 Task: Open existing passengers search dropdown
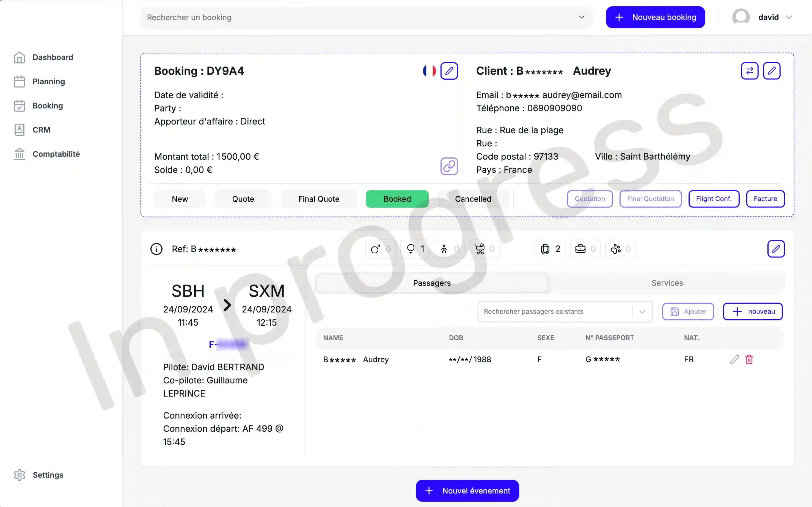pyautogui.click(x=642, y=312)
